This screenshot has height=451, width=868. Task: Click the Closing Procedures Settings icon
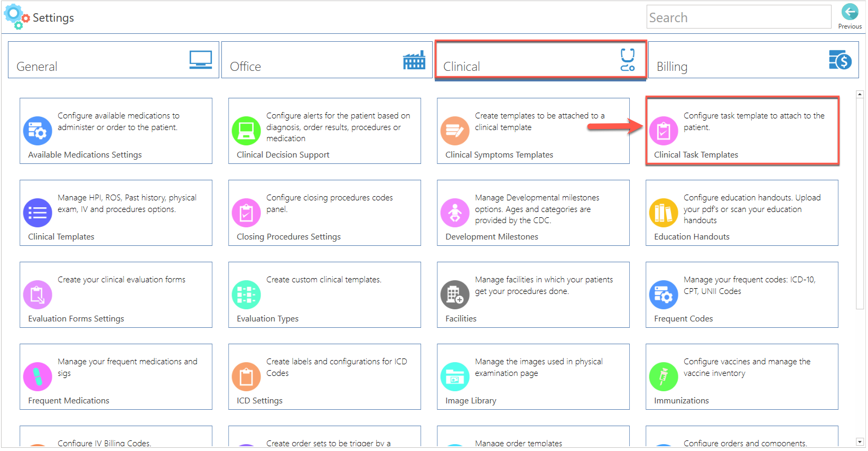(x=246, y=213)
